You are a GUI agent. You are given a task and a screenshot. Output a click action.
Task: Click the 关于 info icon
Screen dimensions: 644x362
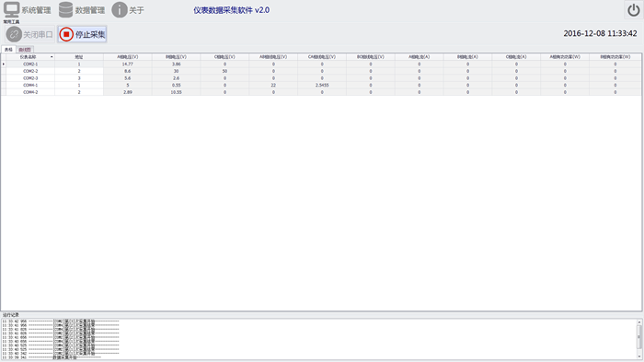[120, 10]
